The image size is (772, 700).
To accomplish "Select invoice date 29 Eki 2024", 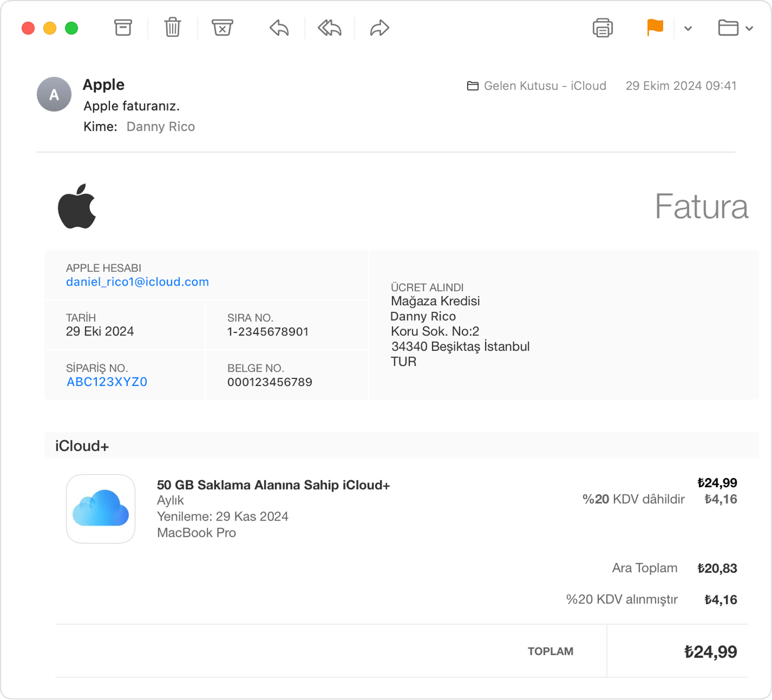I will [100, 331].
